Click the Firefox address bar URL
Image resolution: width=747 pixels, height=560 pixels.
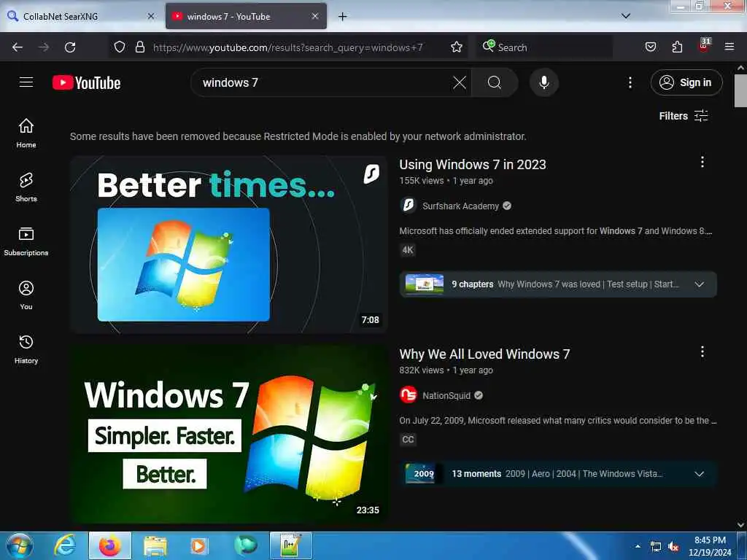287,47
